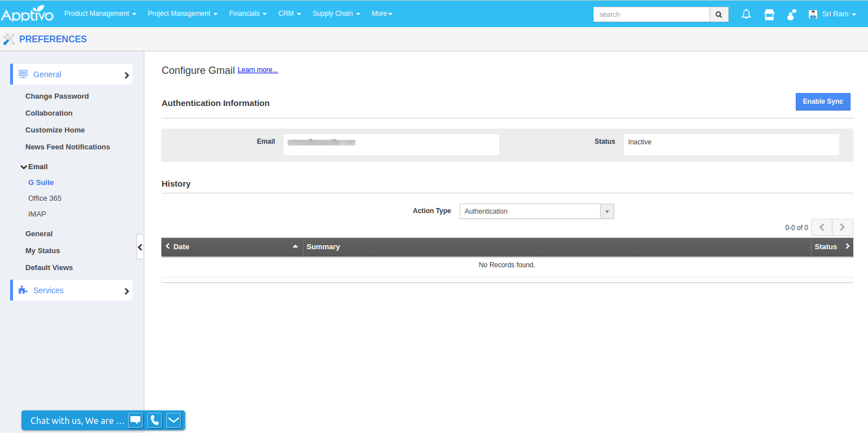
Task: Click the Apptivo logo
Action: pos(27,13)
